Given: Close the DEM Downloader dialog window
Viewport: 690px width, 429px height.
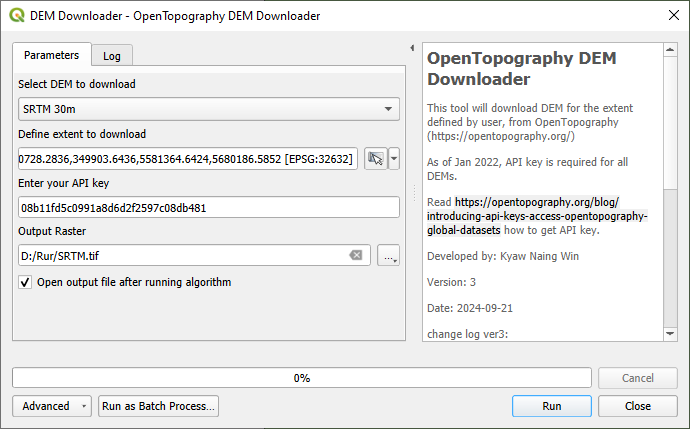Looking at the screenshot, I should [674, 15].
